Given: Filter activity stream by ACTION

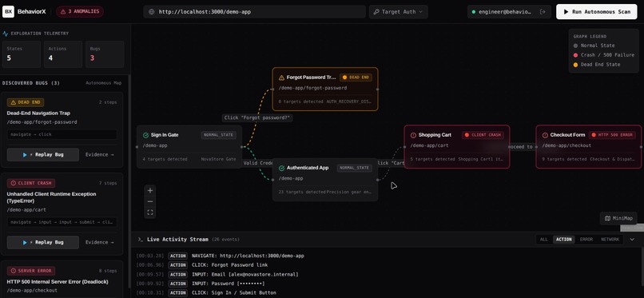Looking at the screenshot, I should pos(563,240).
